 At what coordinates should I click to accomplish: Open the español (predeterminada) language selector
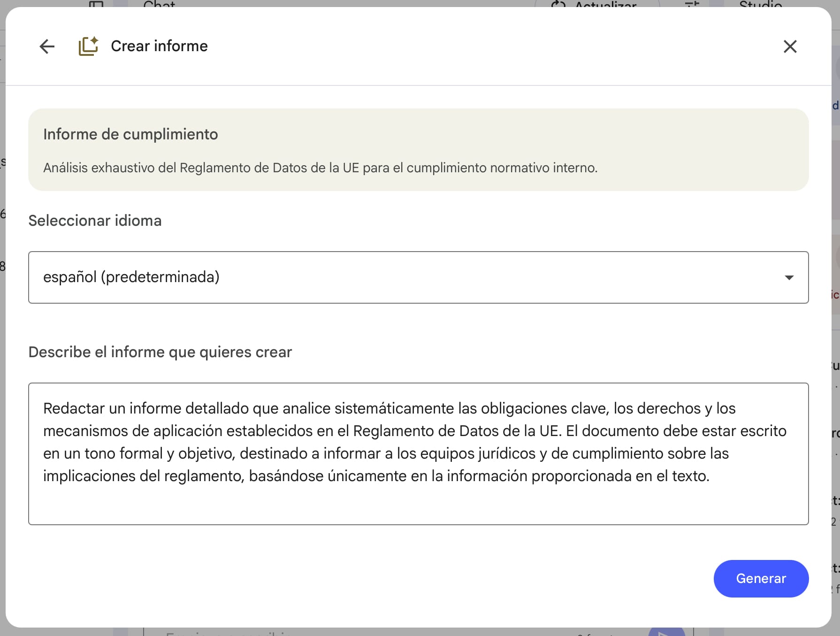[418, 277]
